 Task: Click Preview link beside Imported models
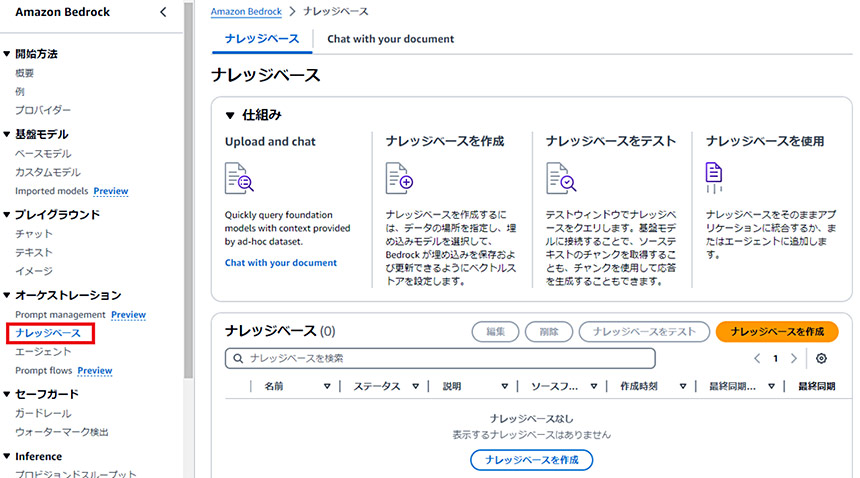point(111,191)
